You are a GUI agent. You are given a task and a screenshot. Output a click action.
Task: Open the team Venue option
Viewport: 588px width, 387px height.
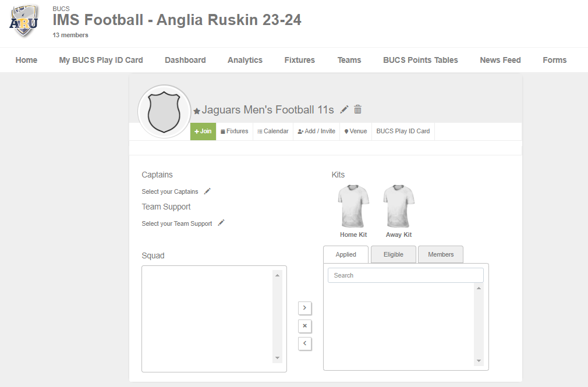(356, 132)
